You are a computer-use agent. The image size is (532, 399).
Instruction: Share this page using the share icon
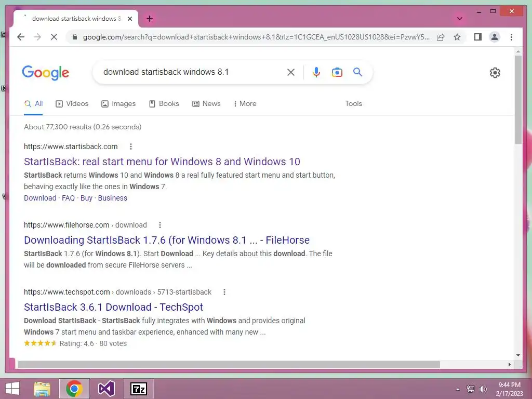pyautogui.click(x=441, y=37)
